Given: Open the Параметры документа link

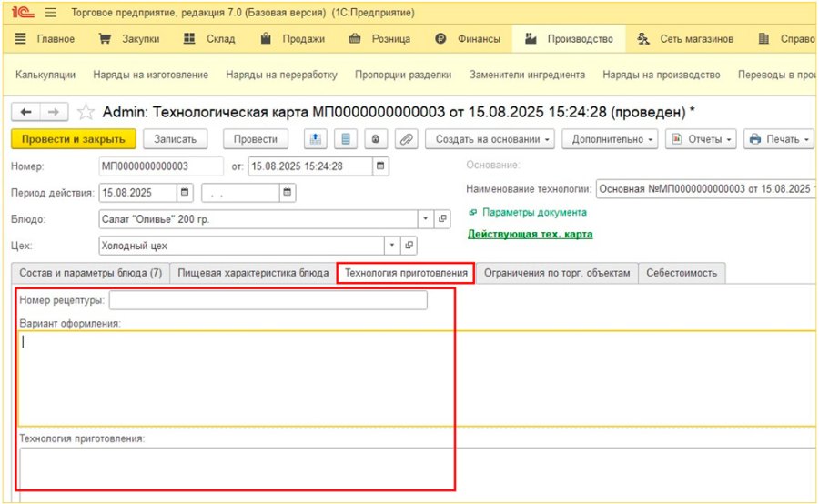Looking at the screenshot, I should (534, 213).
